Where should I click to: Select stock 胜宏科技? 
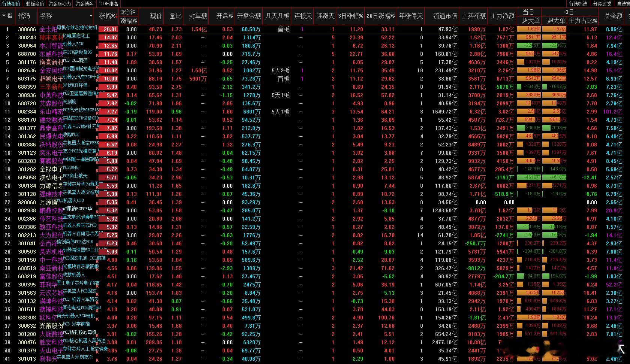[51, 342]
